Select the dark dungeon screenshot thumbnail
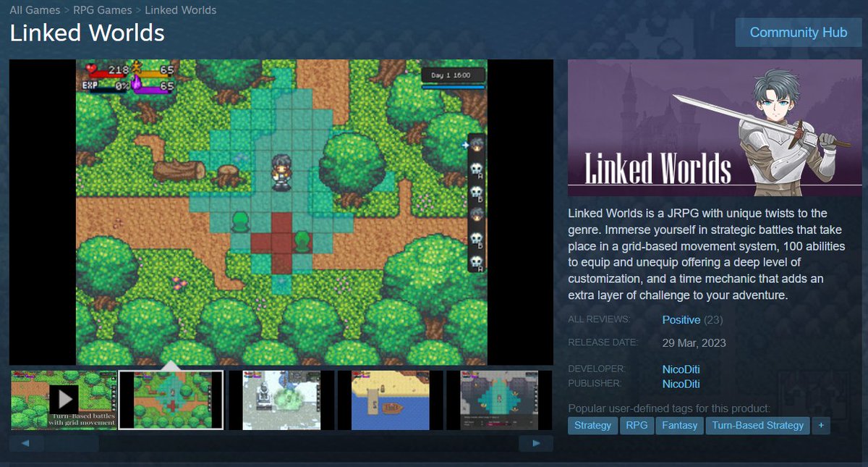Screen dimensions: 868x467 tap(499, 400)
